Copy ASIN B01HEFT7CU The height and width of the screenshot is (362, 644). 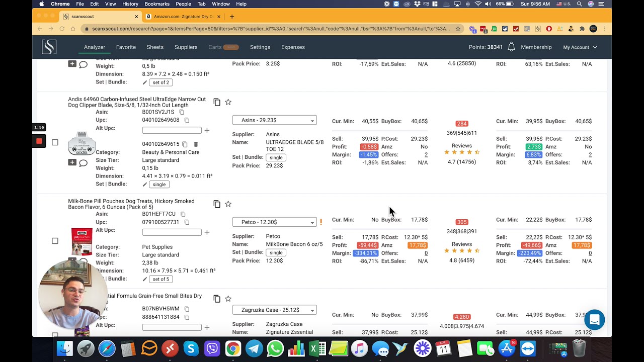coord(183,214)
